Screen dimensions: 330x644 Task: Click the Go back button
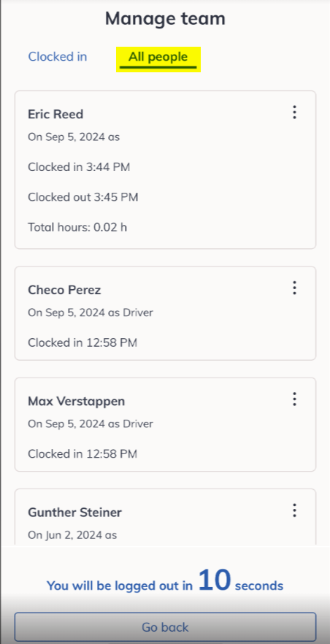pyautogui.click(x=165, y=627)
